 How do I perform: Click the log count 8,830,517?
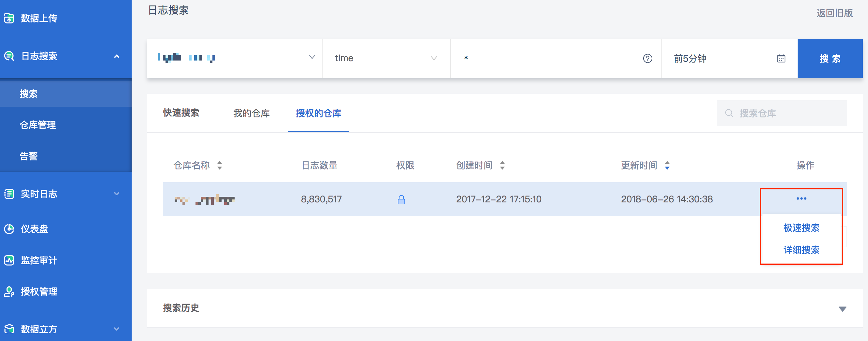tap(321, 199)
